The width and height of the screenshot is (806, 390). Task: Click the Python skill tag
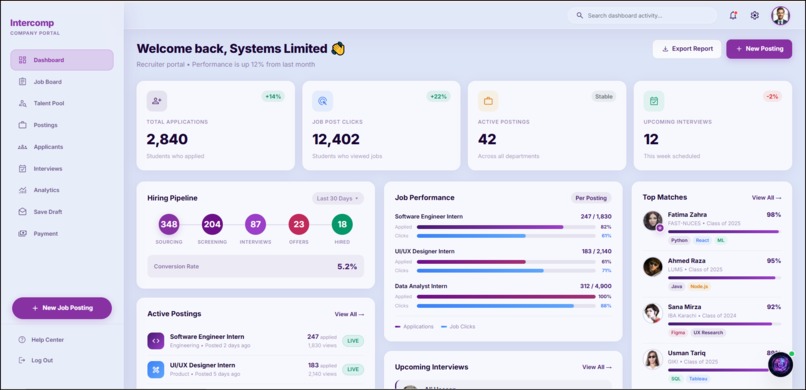pos(679,240)
